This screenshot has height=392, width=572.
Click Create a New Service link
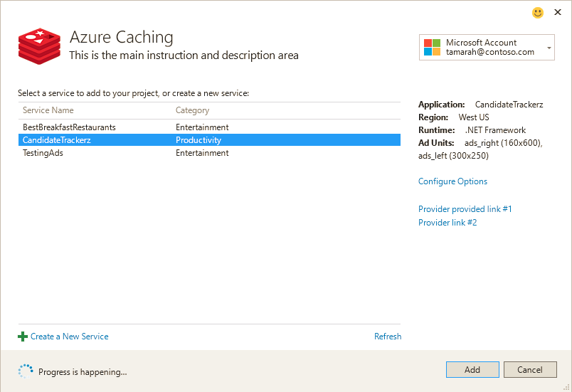69,337
